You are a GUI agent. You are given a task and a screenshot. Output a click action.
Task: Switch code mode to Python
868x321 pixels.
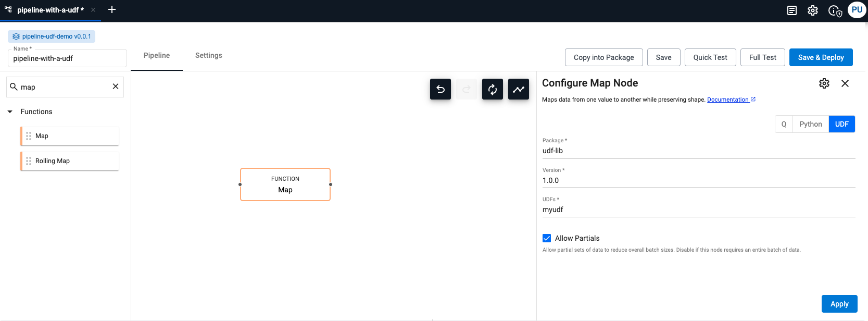pyautogui.click(x=810, y=124)
